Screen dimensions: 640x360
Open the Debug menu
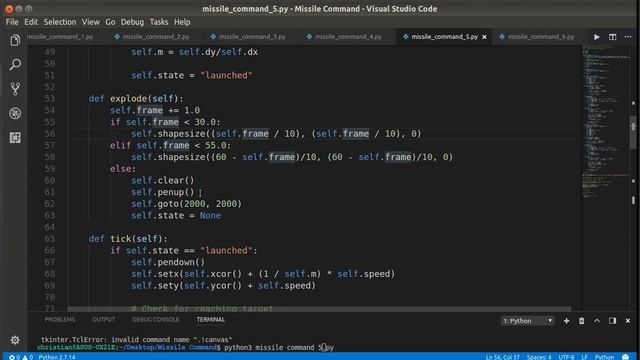pyautogui.click(x=132, y=22)
